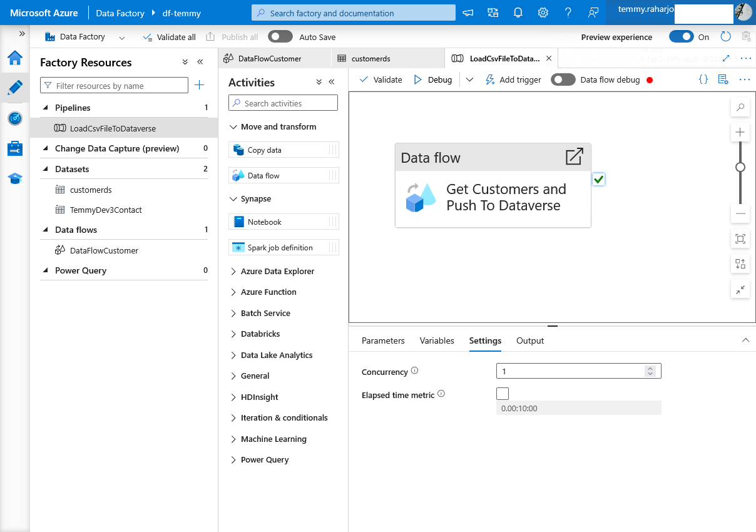The image size is (756, 532).
Task: Close the LoadCsvFileToData tab
Action: coord(549,58)
